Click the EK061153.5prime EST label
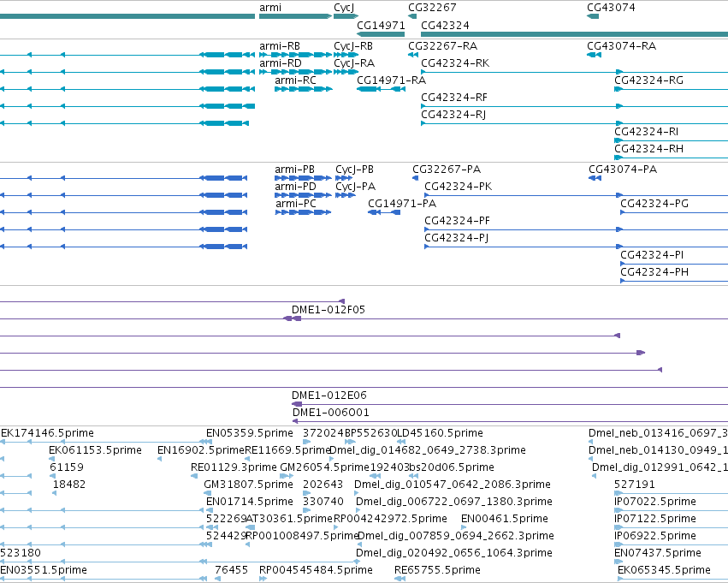 [x=95, y=450]
